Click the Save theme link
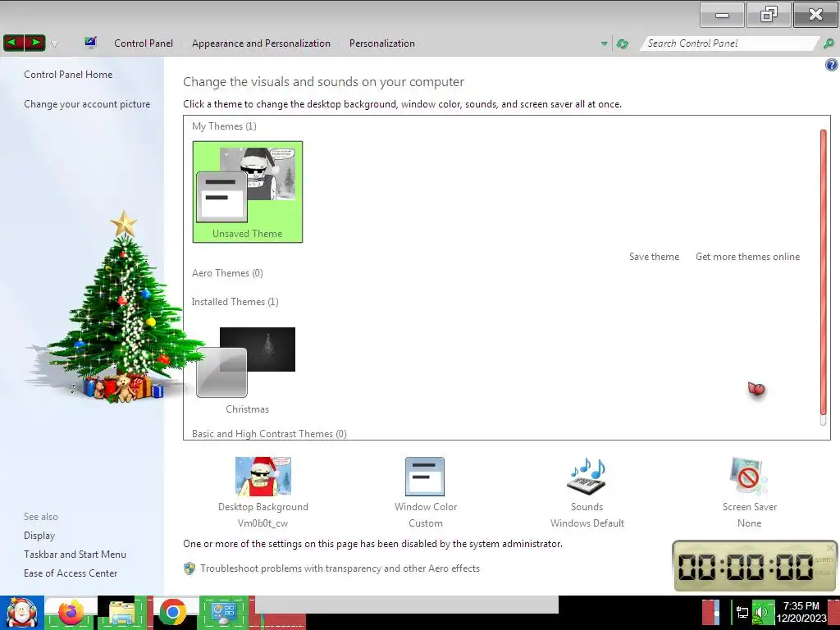Viewport: 840px width, 630px height. click(x=654, y=257)
